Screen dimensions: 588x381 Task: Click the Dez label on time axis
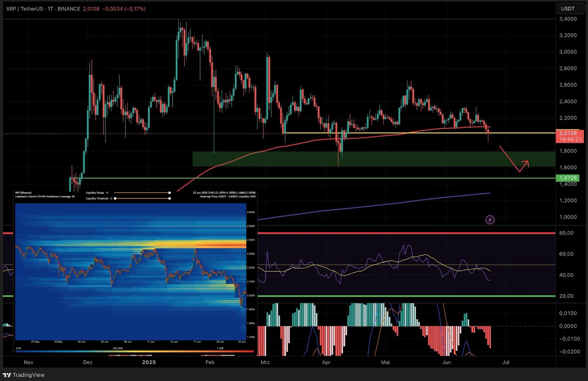(87, 362)
